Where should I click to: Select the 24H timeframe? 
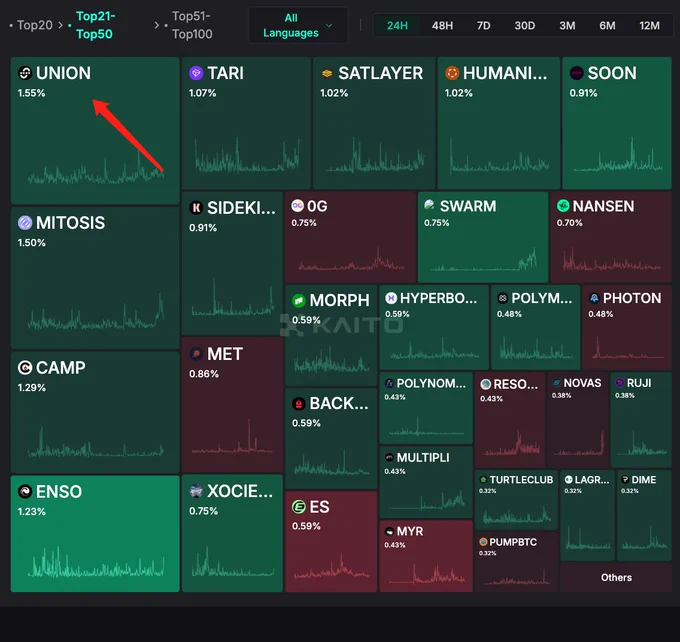(x=397, y=26)
